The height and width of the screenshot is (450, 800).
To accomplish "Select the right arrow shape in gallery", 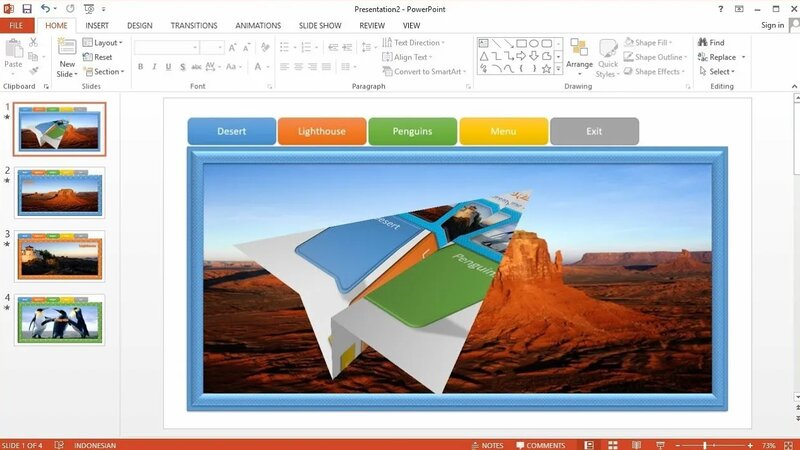I will 521,56.
